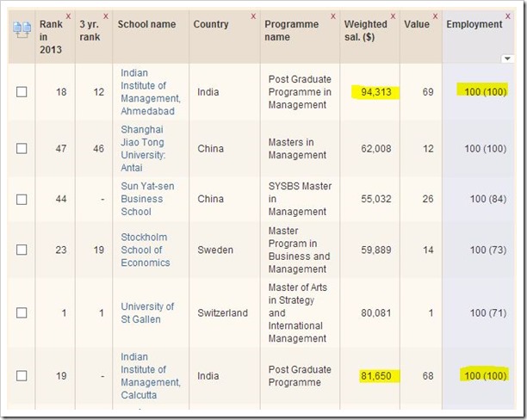The width and height of the screenshot is (527, 420).
Task: Check the University of St Gallen checkbox
Action: pyautogui.click(x=22, y=313)
